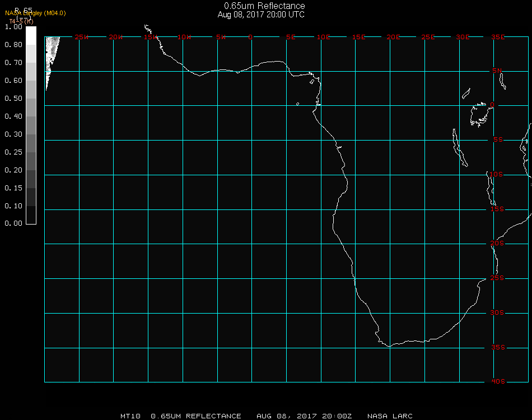Click the black bottom of the colorbar
532x420 pixels.
point(31,215)
